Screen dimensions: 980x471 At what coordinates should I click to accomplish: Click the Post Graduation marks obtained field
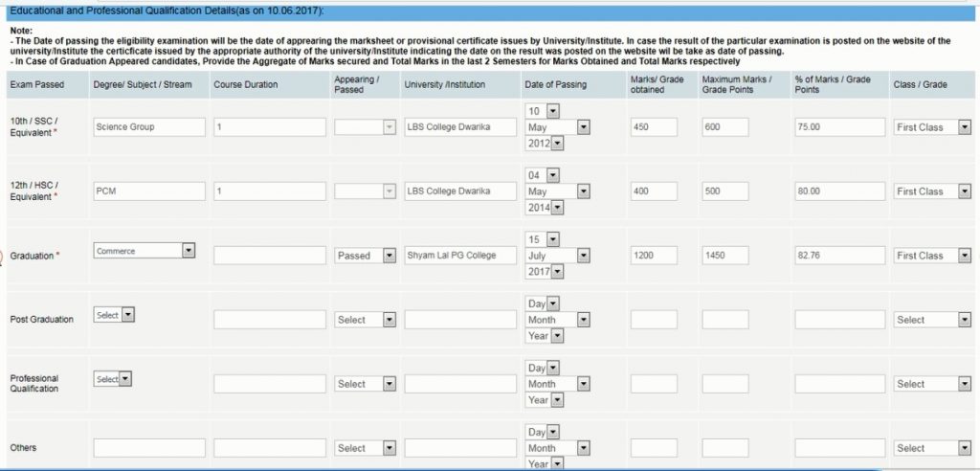[654, 320]
